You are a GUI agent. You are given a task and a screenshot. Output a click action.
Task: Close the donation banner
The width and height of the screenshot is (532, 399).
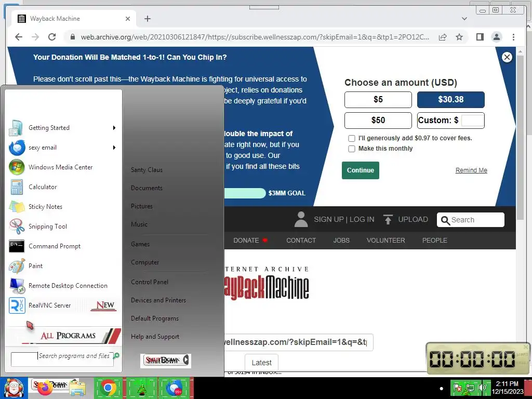point(507,57)
